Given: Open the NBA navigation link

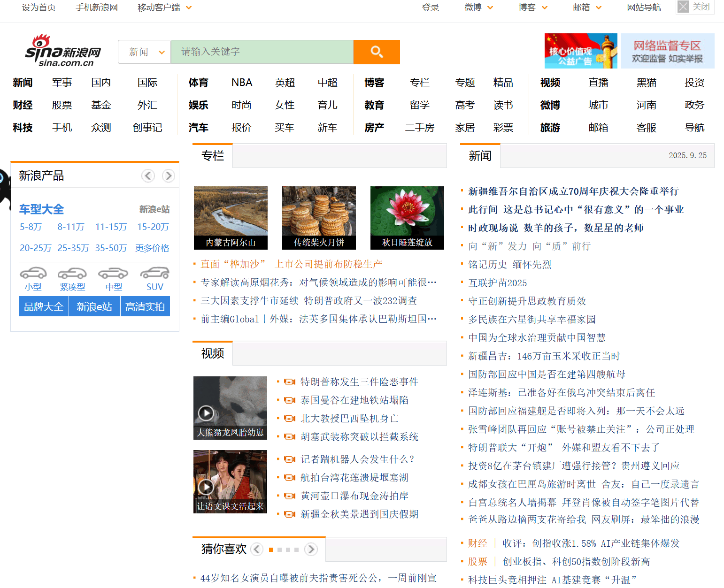Looking at the screenshot, I should 242,83.
